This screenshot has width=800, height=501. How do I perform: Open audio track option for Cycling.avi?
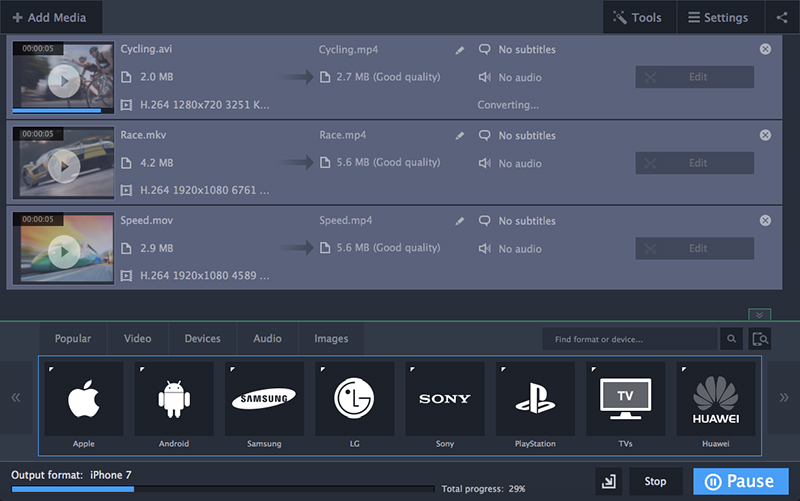pos(510,77)
